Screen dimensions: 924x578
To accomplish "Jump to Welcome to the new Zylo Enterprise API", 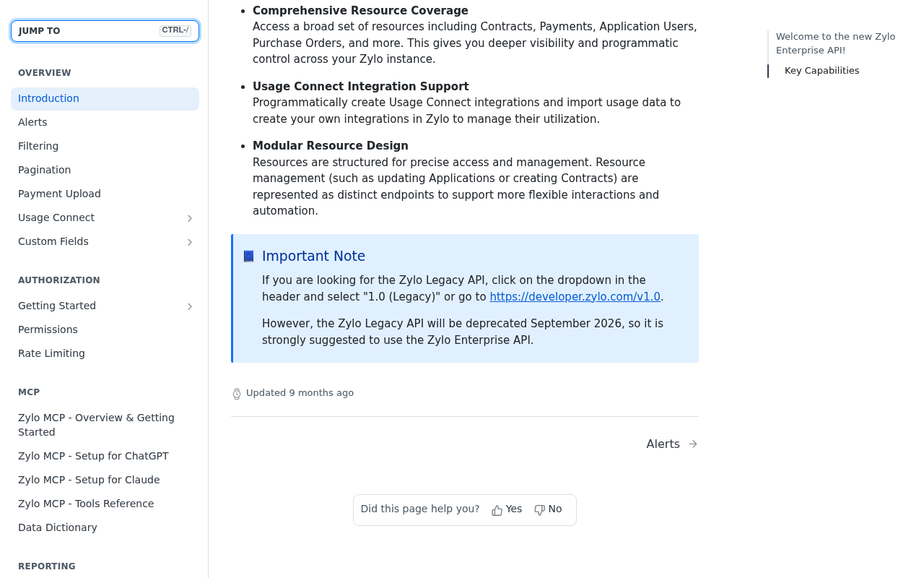I will click(836, 43).
